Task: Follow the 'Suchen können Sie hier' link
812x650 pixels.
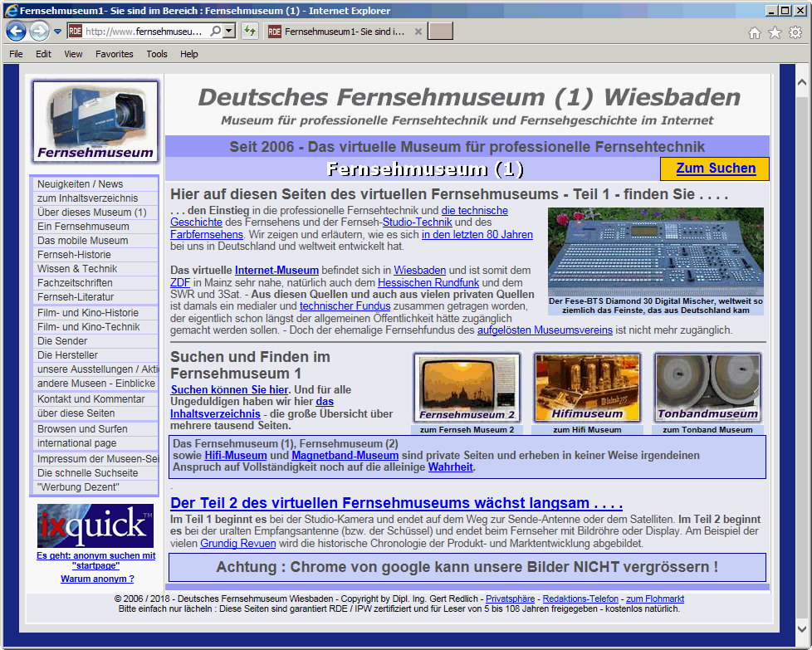Action: (x=229, y=389)
